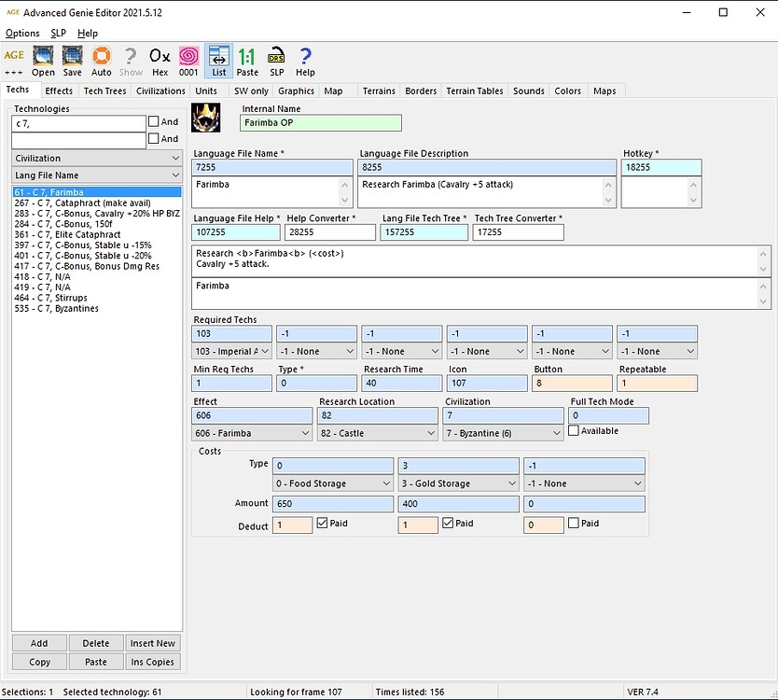The image size is (778, 700).
Task: Uncheck the first Paid checkbox in Costs
Action: click(x=324, y=524)
